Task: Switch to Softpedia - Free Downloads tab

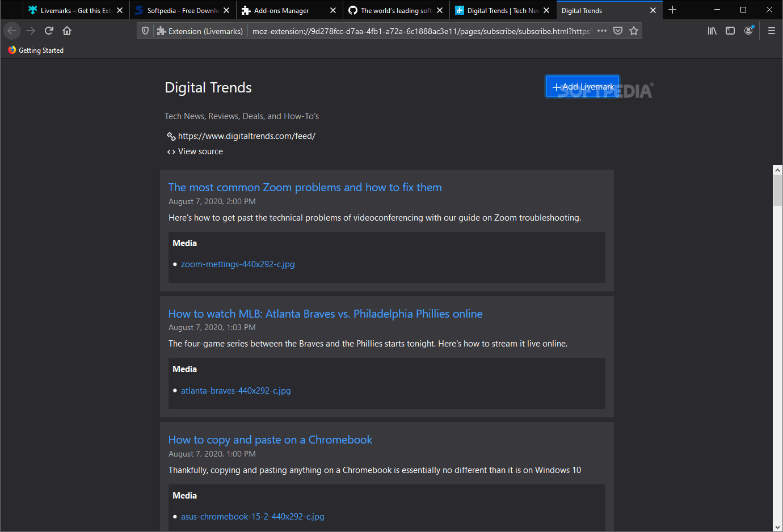Action: pos(183,10)
